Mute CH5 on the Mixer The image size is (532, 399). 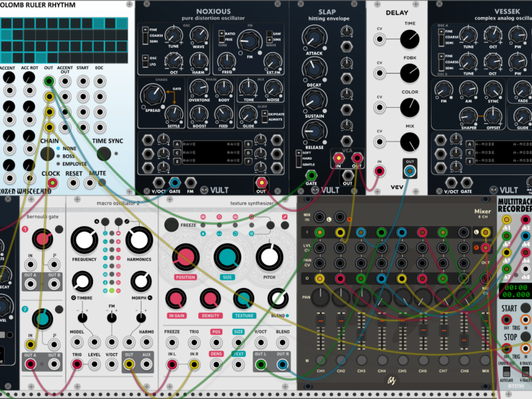[x=403, y=360]
